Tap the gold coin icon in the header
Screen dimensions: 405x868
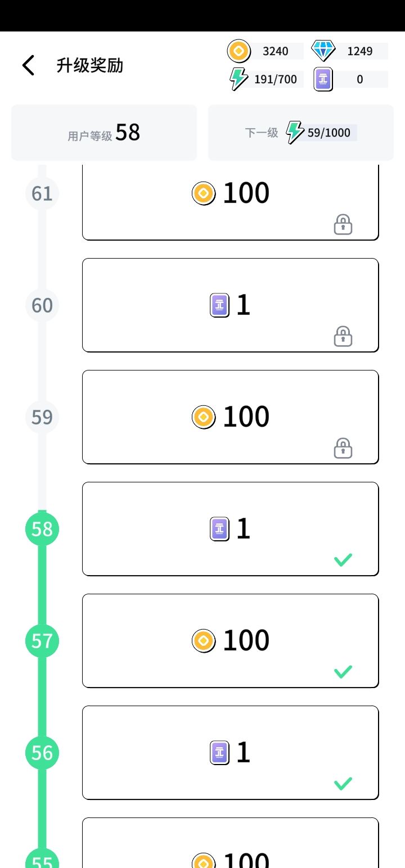(238, 51)
